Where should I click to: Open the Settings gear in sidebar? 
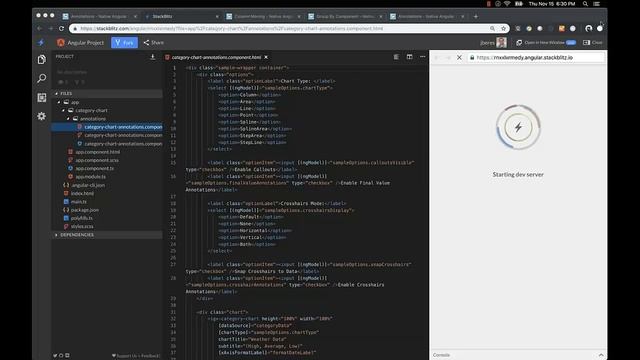(x=42, y=116)
